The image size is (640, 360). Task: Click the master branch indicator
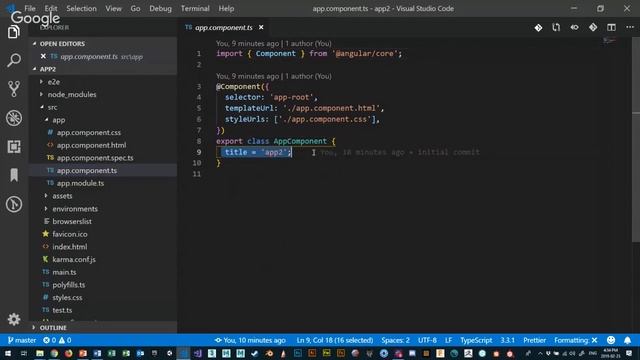tap(22, 340)
